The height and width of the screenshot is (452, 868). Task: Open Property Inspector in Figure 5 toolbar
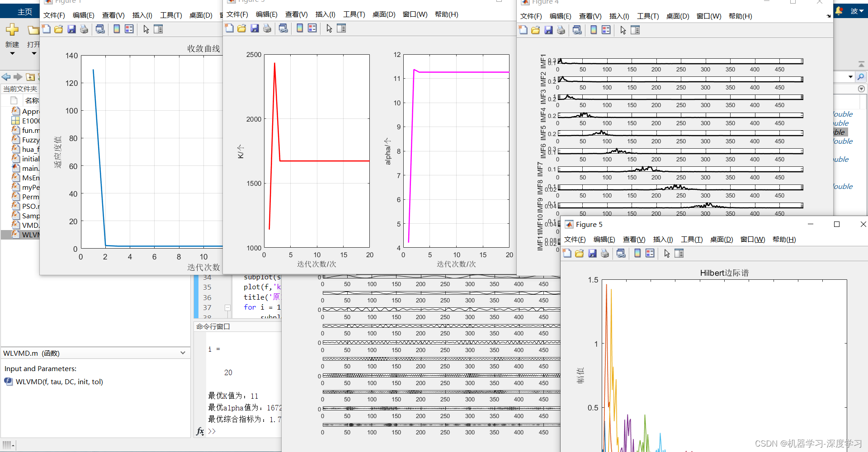coord(679,253)
